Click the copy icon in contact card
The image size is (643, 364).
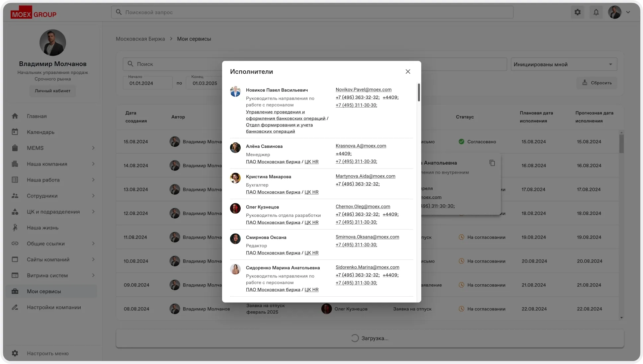point(492,163)
